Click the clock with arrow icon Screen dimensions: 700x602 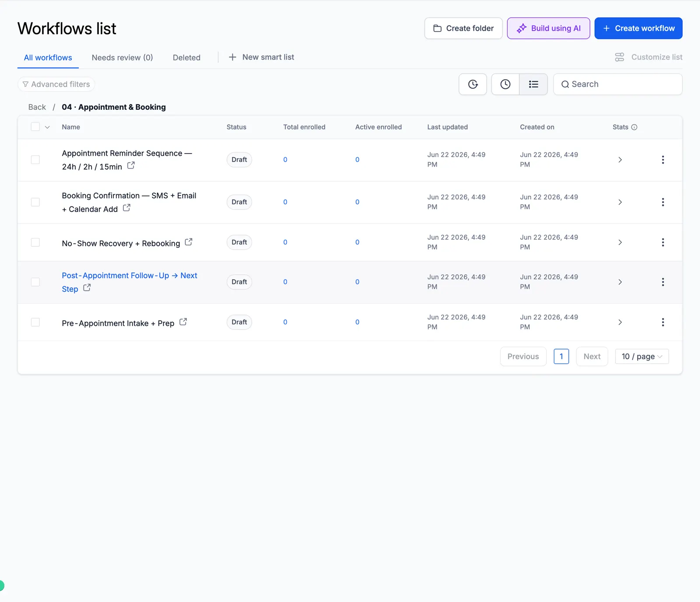473,84
